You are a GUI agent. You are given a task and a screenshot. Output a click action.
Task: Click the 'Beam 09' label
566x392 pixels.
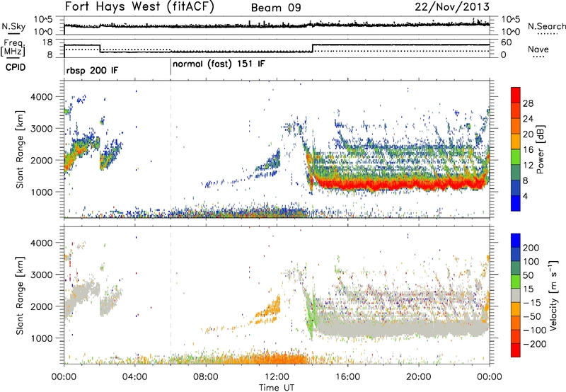coord(276,8)
